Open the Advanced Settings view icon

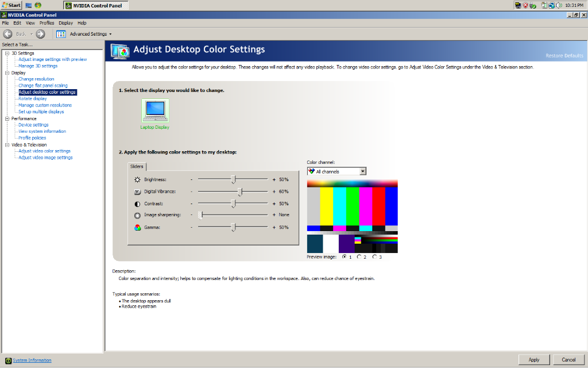(x=61, y=34)
